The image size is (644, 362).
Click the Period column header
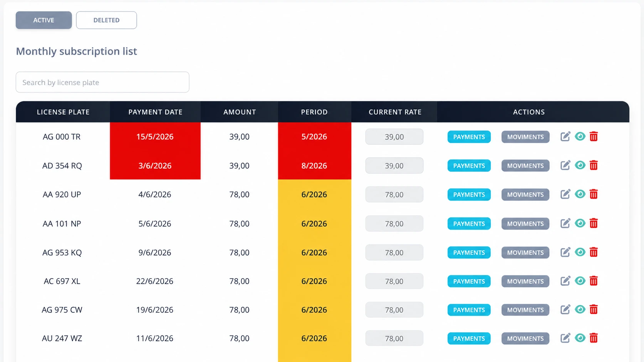[x=314, y=112]
